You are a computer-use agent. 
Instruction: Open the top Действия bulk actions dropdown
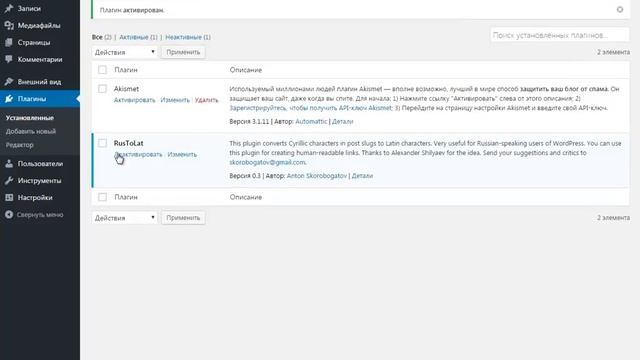tap(124, 52)
